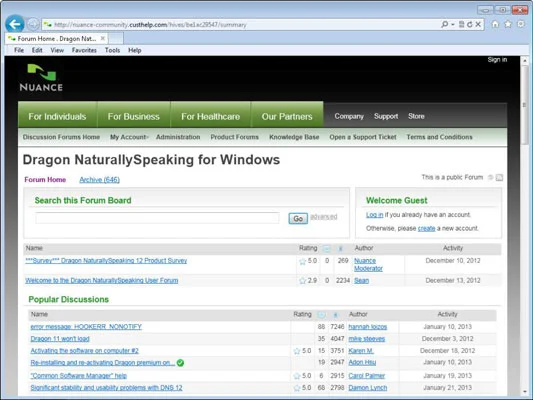This screenshot has width=533, height=400.
Task: Stop loading with the address bar X
Action: coord(478,24)
